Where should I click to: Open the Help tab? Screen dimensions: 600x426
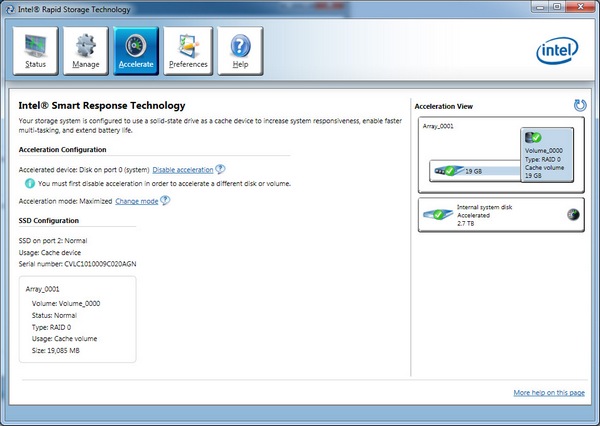(x=240, y=51)
